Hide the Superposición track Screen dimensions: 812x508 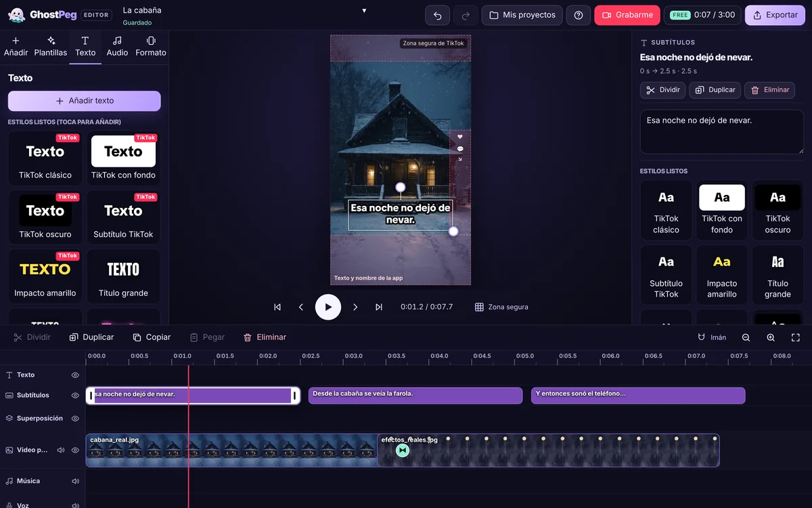pyautogui.click(x=75, y=419)
